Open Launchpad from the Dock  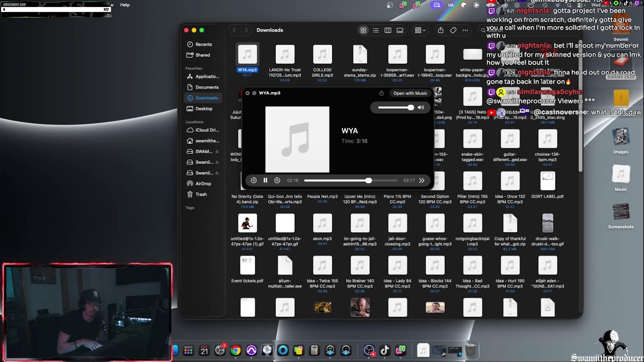(x=188, y=350)
